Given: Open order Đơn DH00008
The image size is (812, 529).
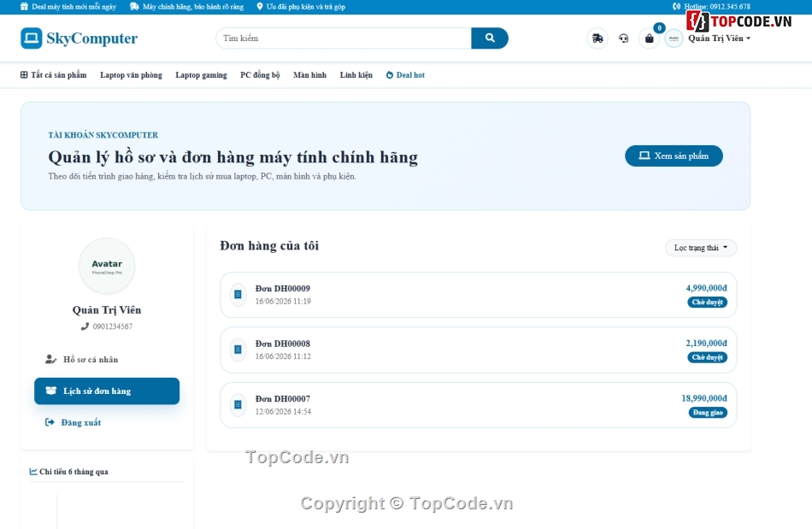Looking at the screenshot, I should tap(479, 350).
